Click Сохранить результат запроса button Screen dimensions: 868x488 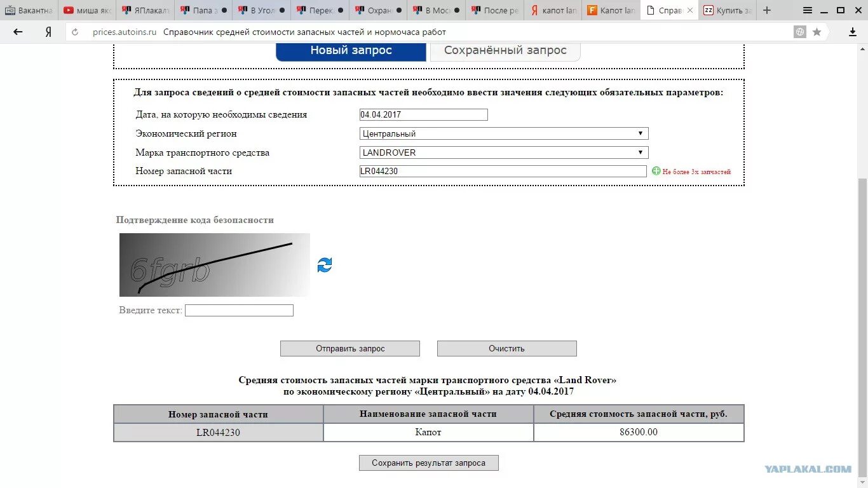tap(429, 463)
